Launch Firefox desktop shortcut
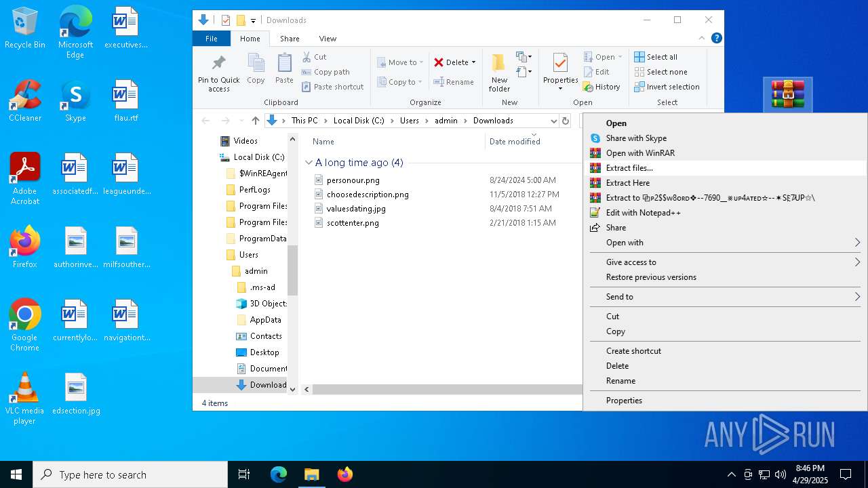The width and height of the screenshot is (868, 488). tap(25, 247)
